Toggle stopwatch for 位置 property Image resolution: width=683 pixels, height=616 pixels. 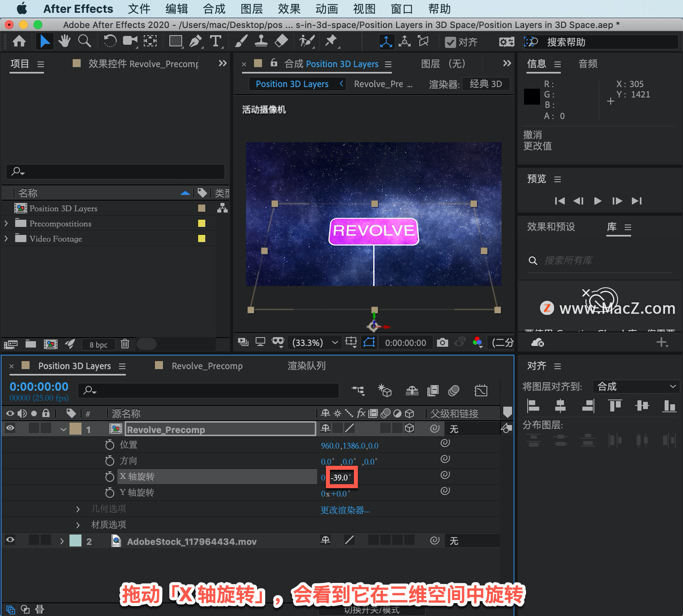tap(109, 445)
